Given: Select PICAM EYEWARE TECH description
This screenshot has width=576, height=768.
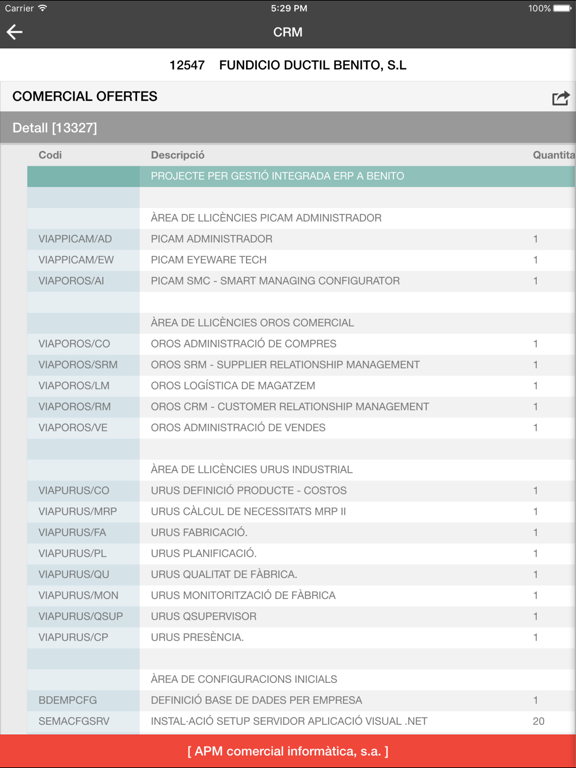Looking at the screenshot, I should 209,260.
